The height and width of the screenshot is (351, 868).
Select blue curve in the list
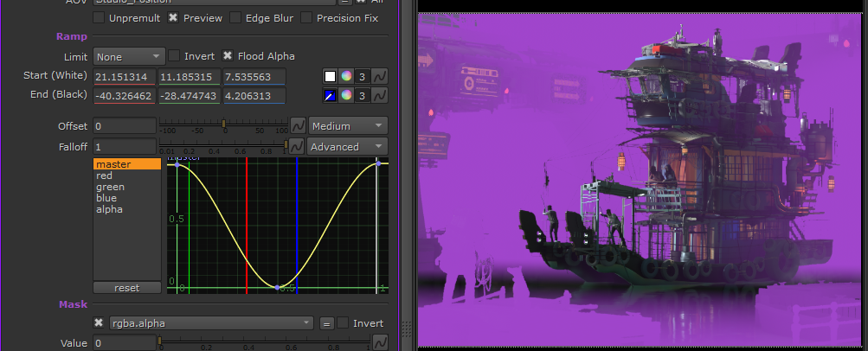pyautogui.click(x=127, y=198)
